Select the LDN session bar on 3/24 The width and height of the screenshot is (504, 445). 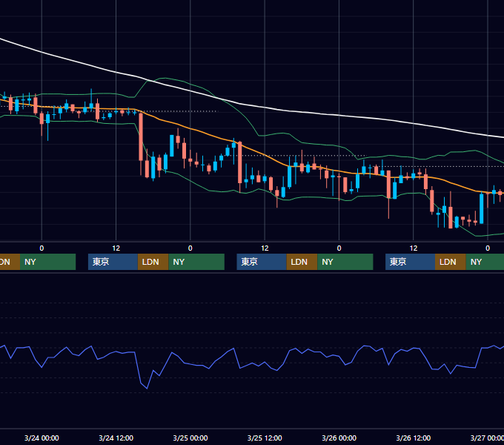point(153,262)
